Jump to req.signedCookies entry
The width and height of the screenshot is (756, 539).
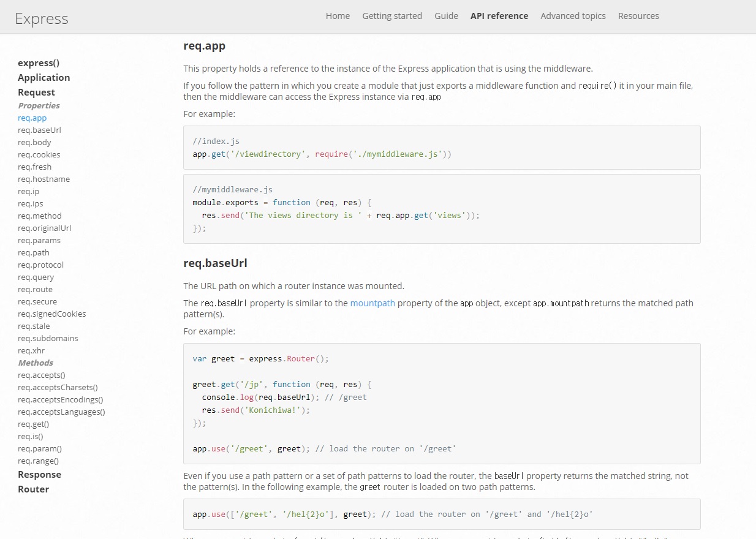click(51, 314)
